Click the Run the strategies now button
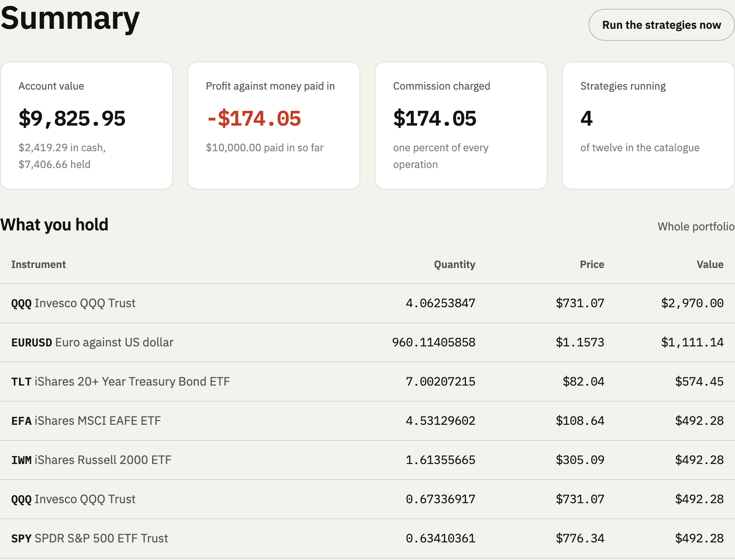The image size is (735, 560). [x=661, y=25]
